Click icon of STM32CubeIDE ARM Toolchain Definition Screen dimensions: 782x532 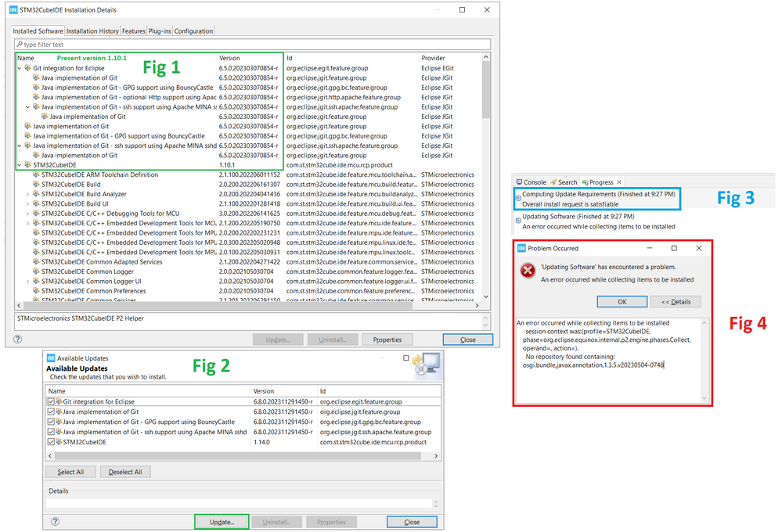click(37, 174)
